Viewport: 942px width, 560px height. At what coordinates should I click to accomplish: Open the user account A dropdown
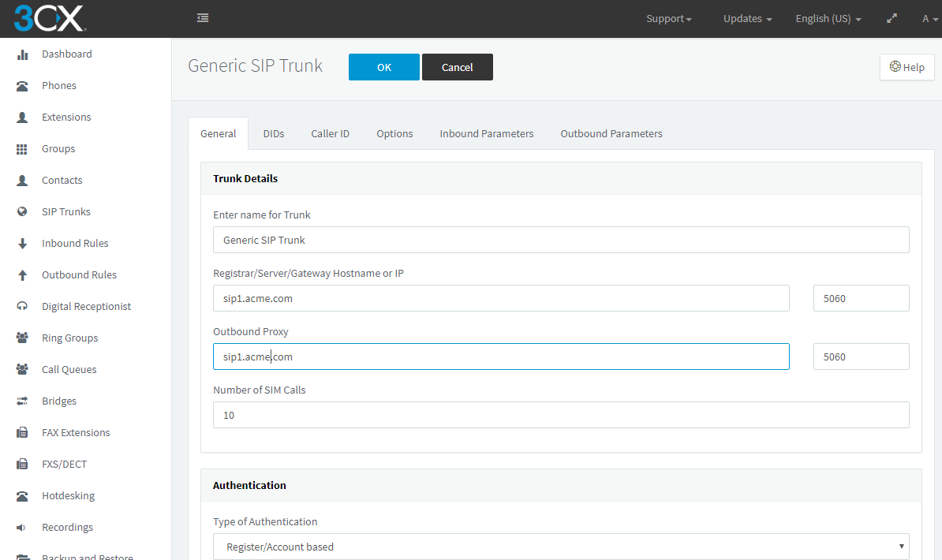[930, 19]
